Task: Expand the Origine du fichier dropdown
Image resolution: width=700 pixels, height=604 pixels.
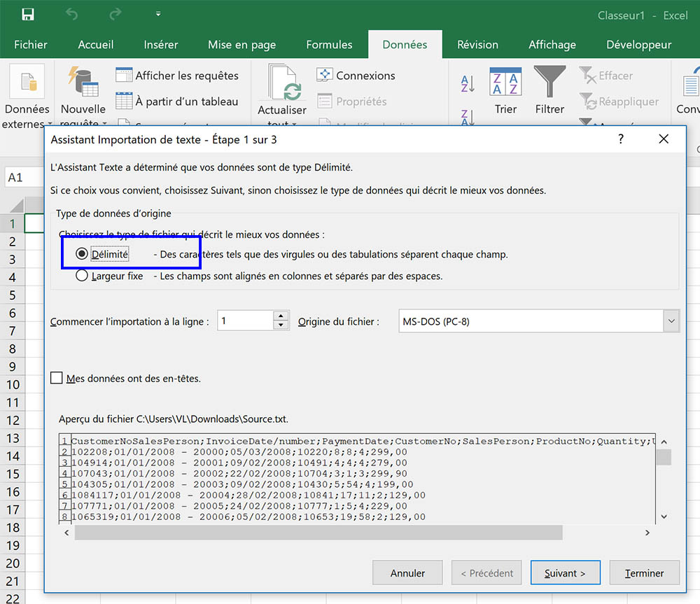Action: [671, 321]
